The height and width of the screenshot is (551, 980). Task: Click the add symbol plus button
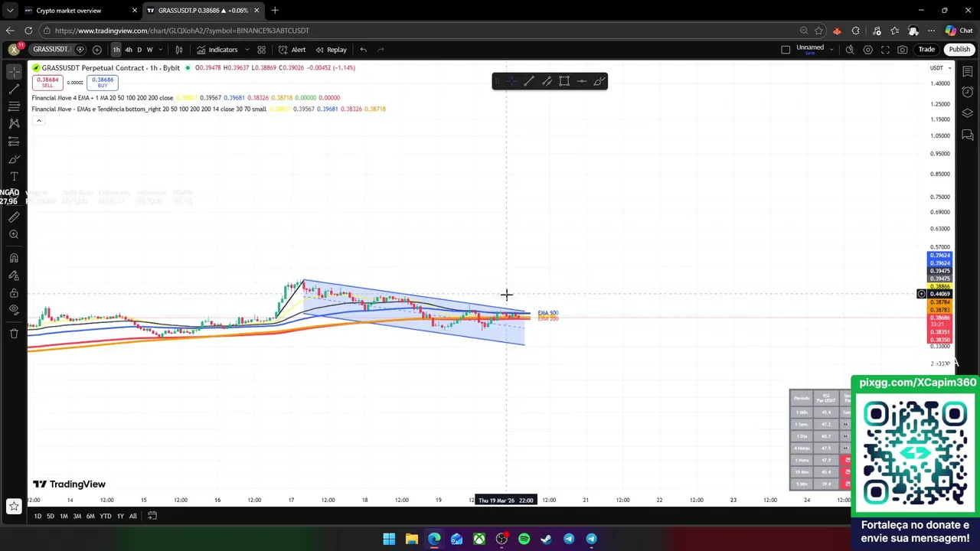coord(97,50)
